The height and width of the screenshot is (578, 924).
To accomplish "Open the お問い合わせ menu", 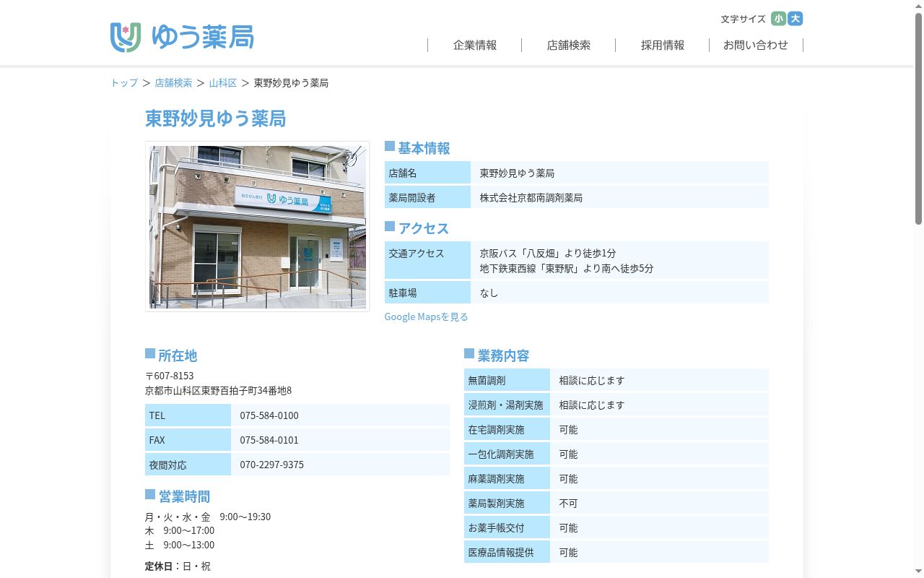I will click(x=756, y=45).
